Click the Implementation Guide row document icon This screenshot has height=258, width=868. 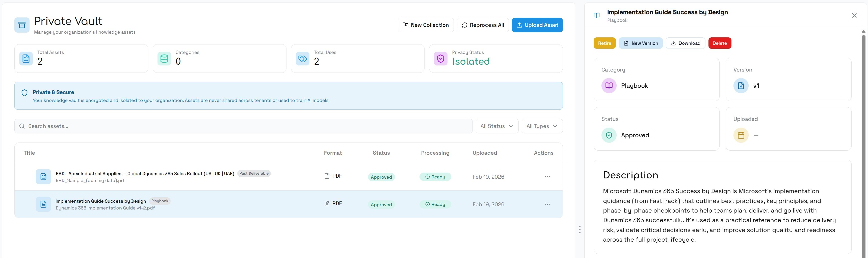click(x=43, y=204)
